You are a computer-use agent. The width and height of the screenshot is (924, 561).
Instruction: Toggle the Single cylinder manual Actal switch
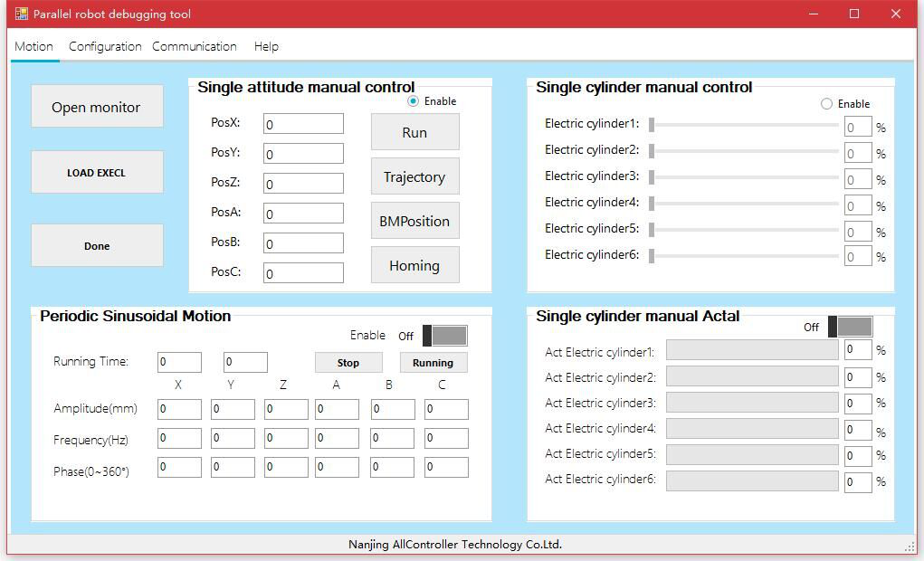pos(850,327)
